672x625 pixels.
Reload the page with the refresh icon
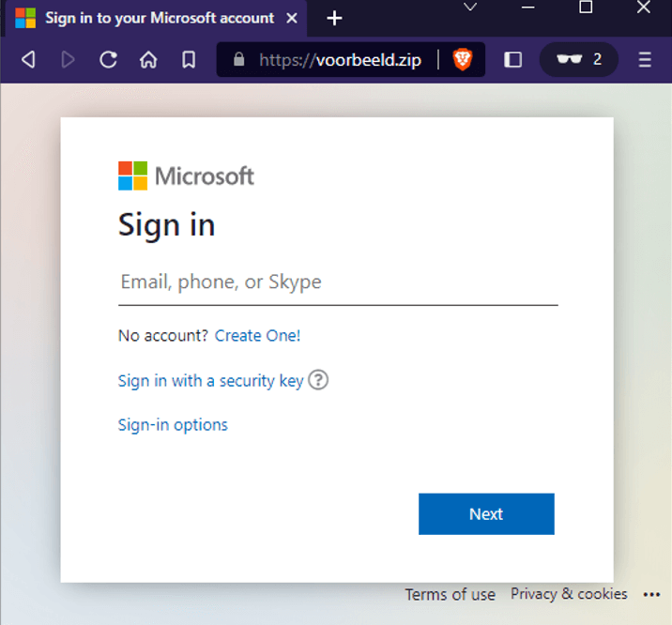(108, 60)
